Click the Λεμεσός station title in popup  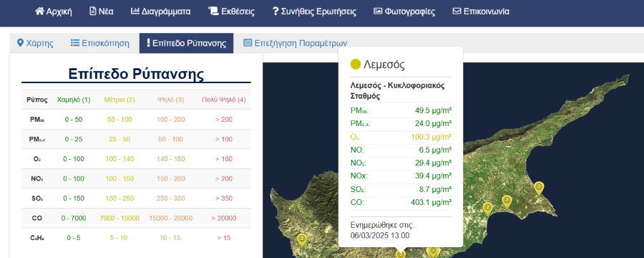click(384, 64)
